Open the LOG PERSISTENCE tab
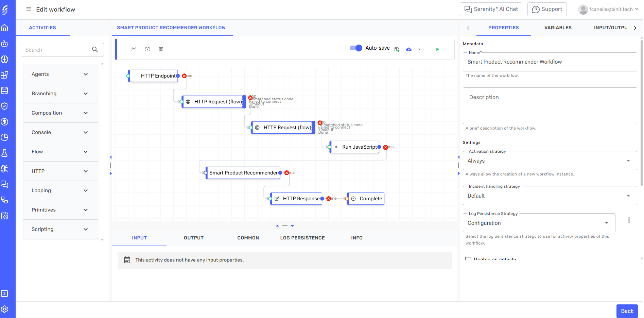This screenshot has width=644, height=318. tap(302, 238)
